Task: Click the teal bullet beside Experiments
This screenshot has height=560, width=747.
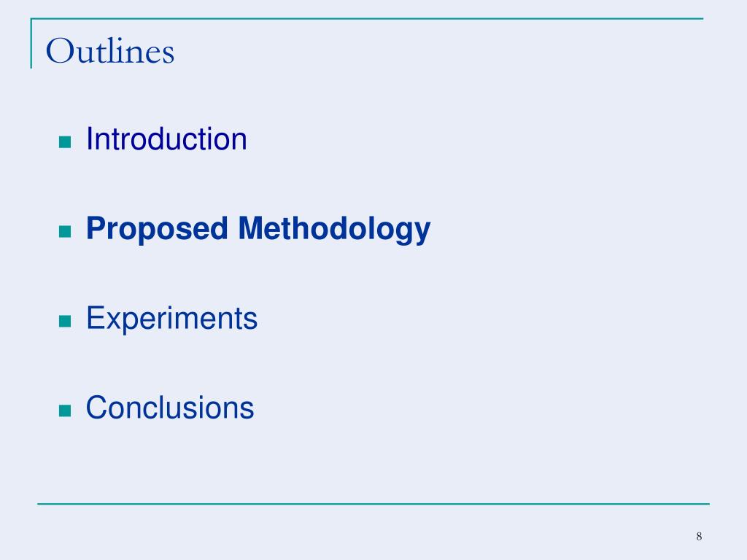Action: [x=65, y=321]
